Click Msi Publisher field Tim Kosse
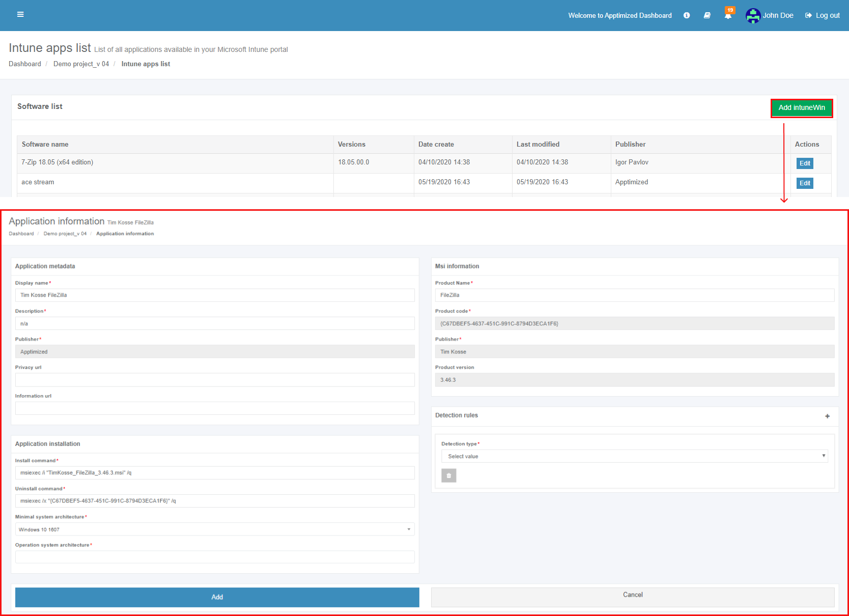Viewport: 849px width, 616px height. (635, 352)
